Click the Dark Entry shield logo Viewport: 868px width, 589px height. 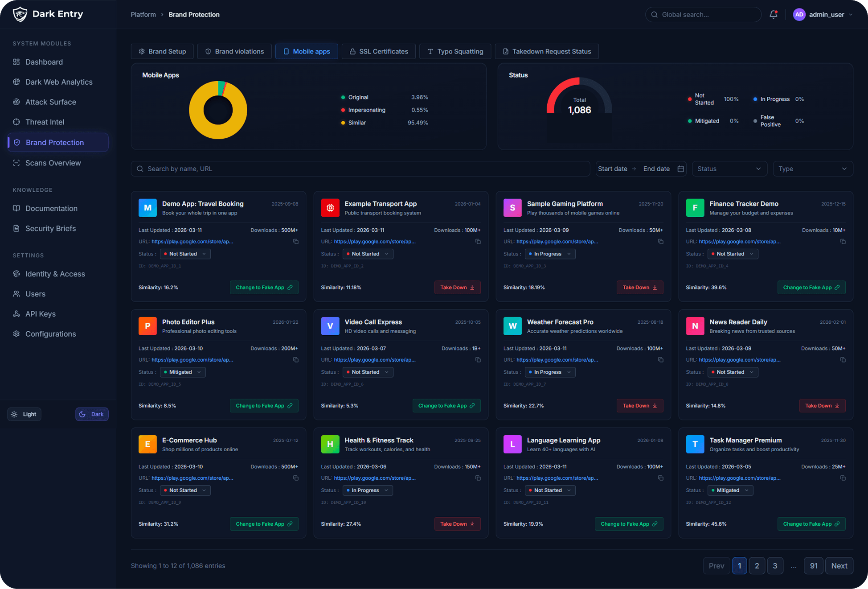20,14
